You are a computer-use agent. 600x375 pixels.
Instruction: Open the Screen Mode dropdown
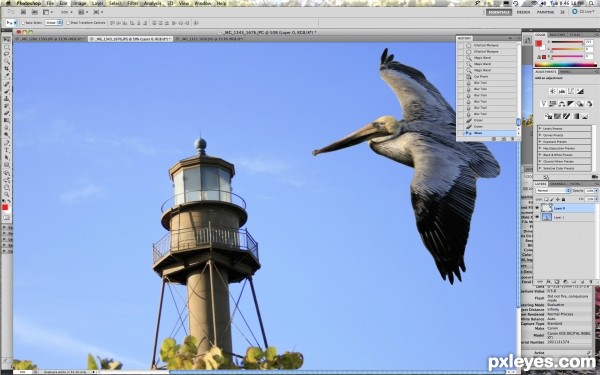click(98, 12)
